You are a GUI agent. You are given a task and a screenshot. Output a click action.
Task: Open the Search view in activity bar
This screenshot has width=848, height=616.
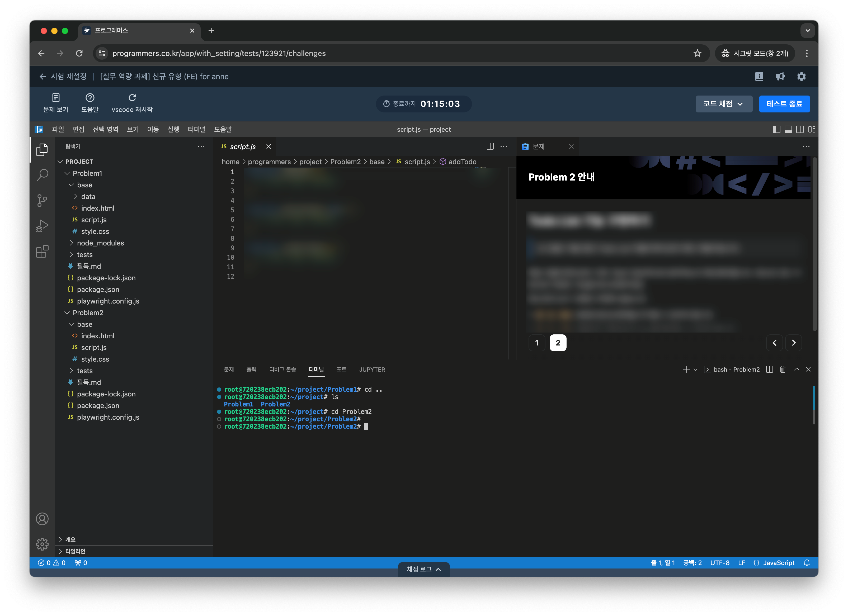click(42, 174)
